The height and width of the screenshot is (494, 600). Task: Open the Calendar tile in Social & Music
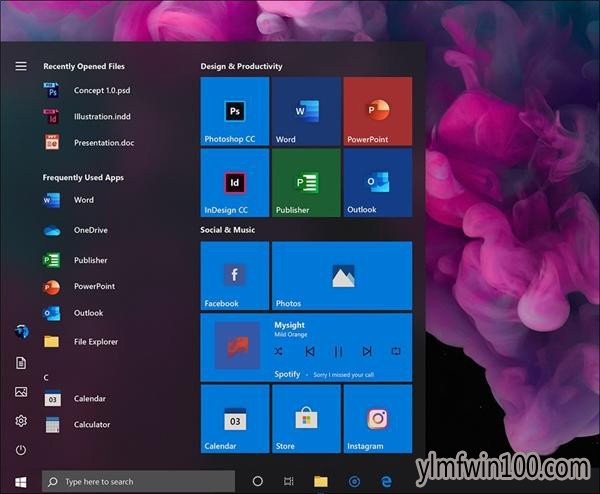point(235,419)
